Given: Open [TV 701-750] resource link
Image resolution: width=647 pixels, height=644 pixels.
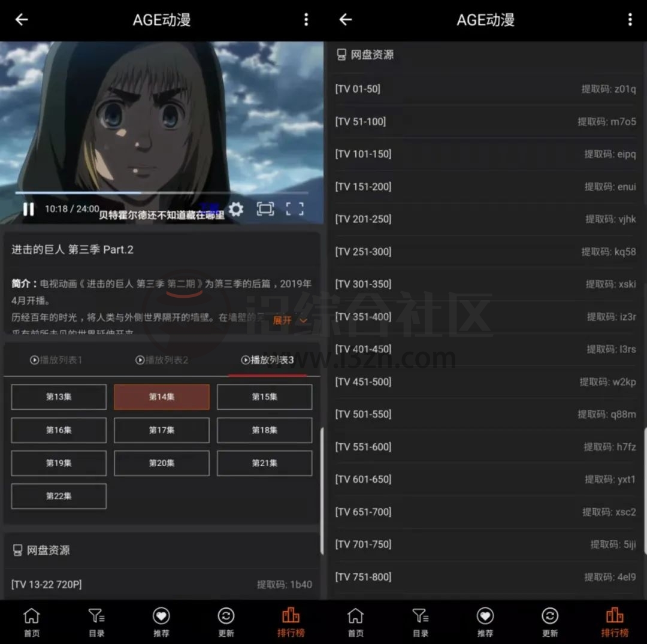Looking at the screenshot, I should click(x=363, y=544).
